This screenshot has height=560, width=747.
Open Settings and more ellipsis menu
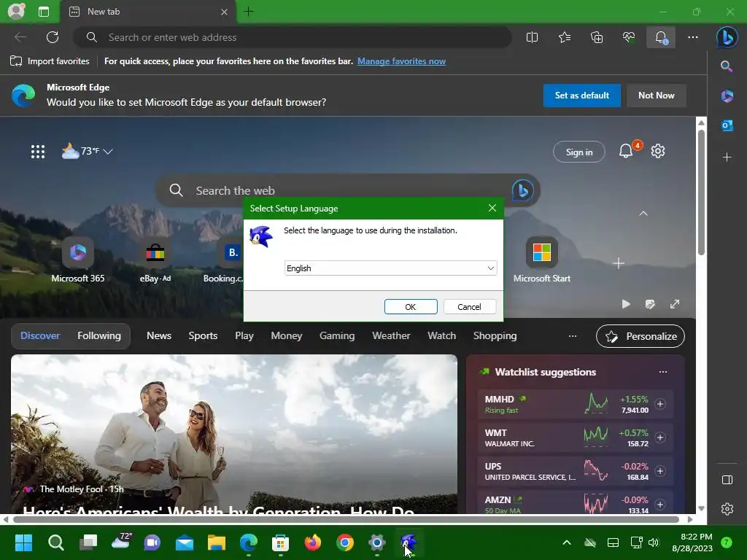(693, 37)
